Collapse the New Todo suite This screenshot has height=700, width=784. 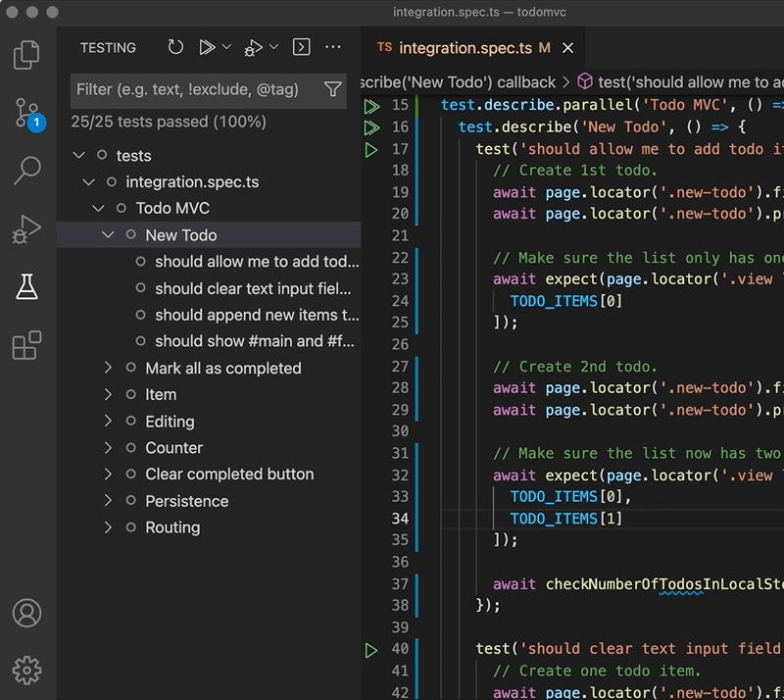pos(108,234)
